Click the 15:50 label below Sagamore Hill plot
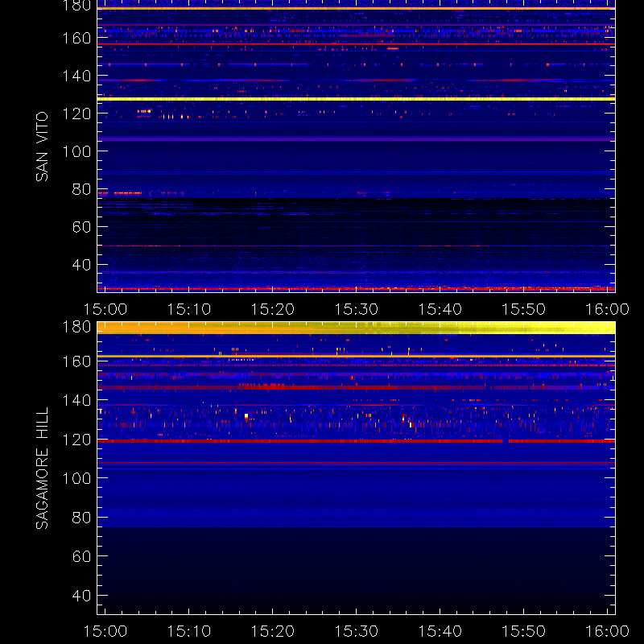The height and width of the screenshot is (644, 644). (x=524, y=631)
